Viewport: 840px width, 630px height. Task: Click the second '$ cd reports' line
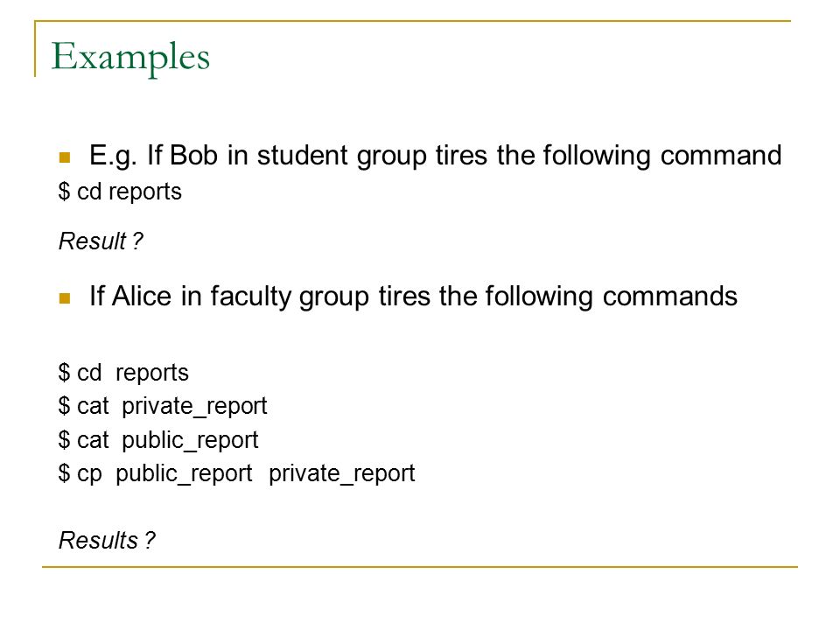[x=123, y=373]
